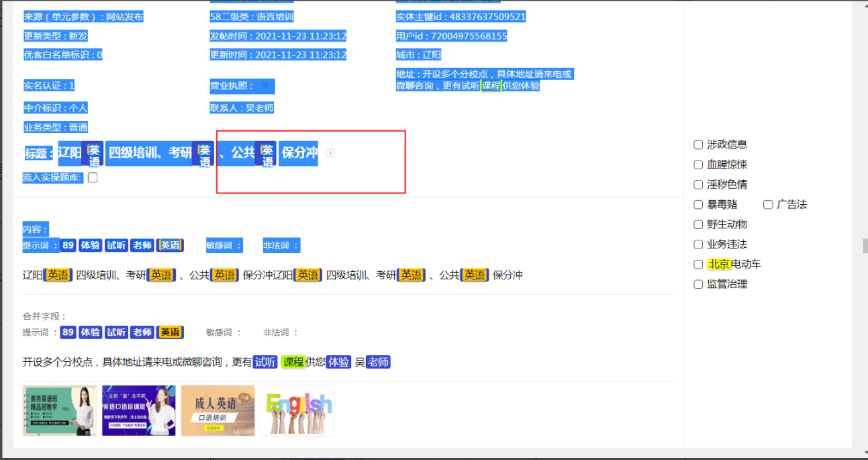
Task: Mark the 野生动物 checkbox
Action: click(698, 224)
